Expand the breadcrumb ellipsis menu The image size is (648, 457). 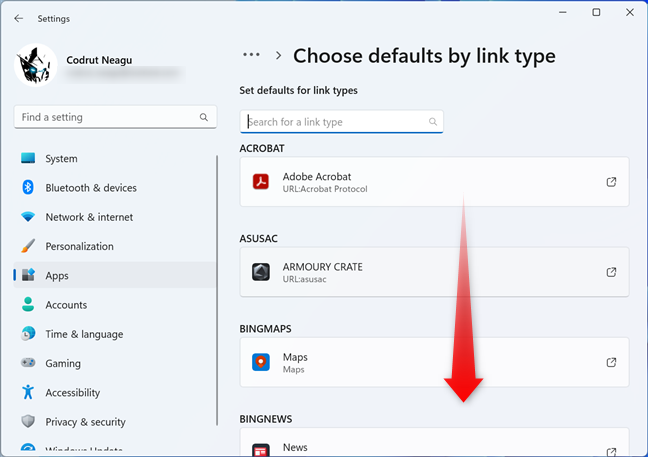click(251, 55)
